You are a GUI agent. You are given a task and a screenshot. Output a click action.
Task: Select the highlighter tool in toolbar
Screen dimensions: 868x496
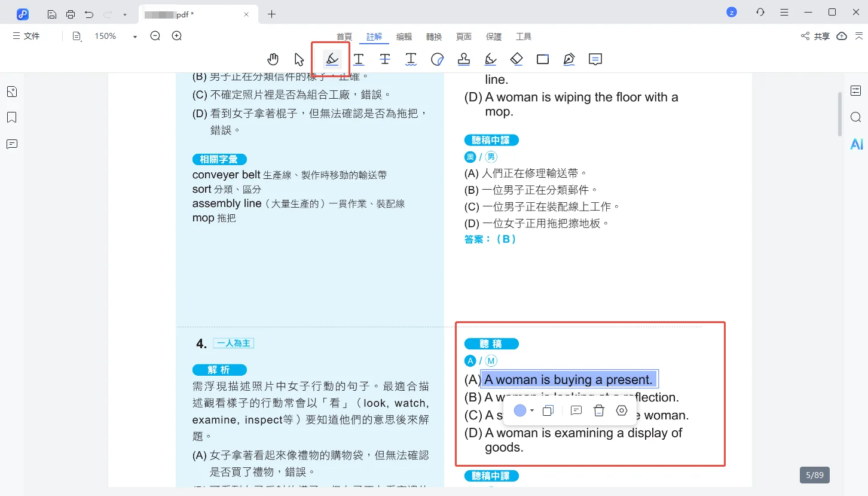pyautogui.click(x=332, y=59)
